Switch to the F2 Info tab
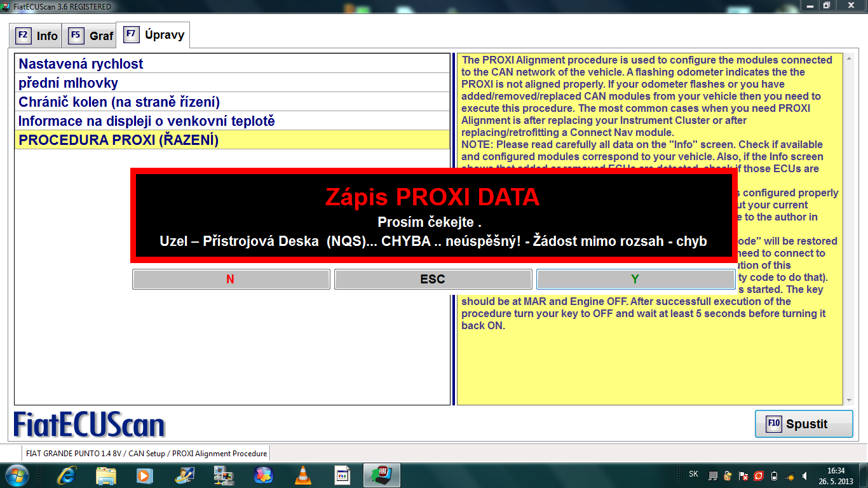Image resolution: width=868 pixels, height=488 pixels. [37, 36]
